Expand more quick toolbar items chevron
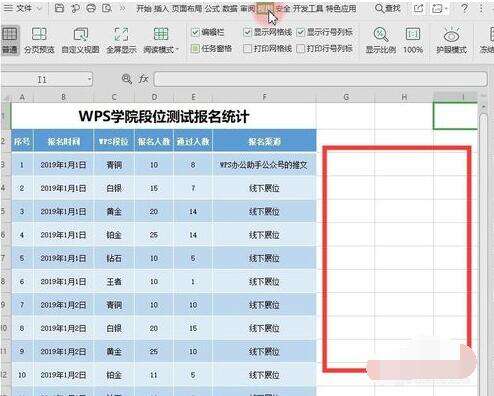Viewport: 494px width, 396px height. click(x=123, y=8)
